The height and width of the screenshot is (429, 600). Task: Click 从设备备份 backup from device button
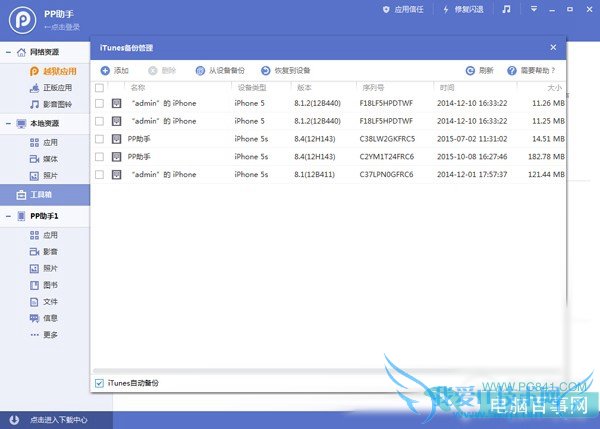(220, 70)
